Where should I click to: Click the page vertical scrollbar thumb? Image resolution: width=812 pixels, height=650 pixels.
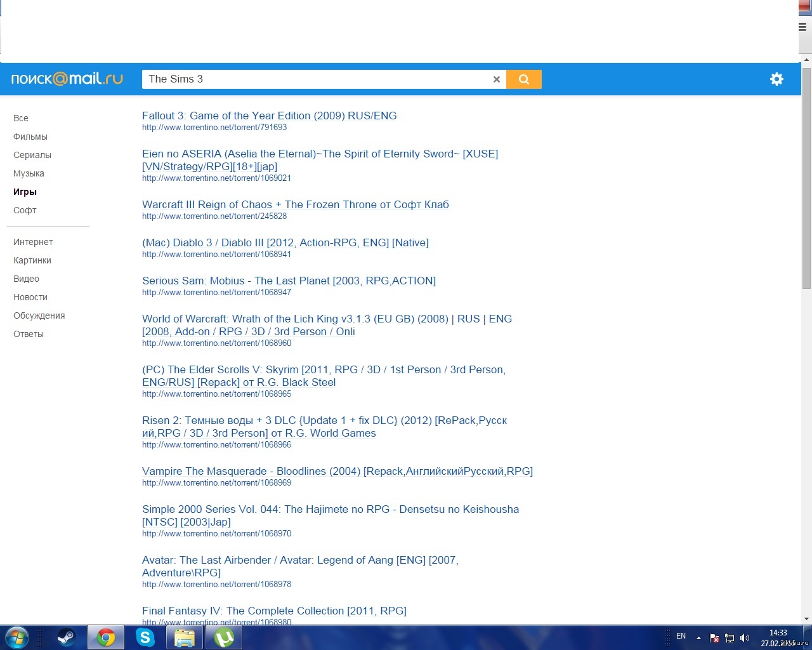pos(806,178)
